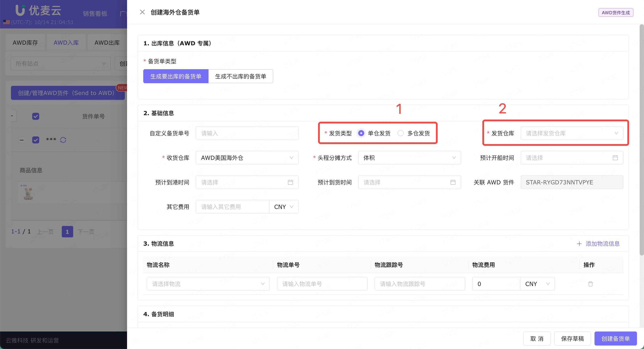Open 物流费用 CNY currency dropdown
The width and height of the screenshot is (644, 349).
538,284
